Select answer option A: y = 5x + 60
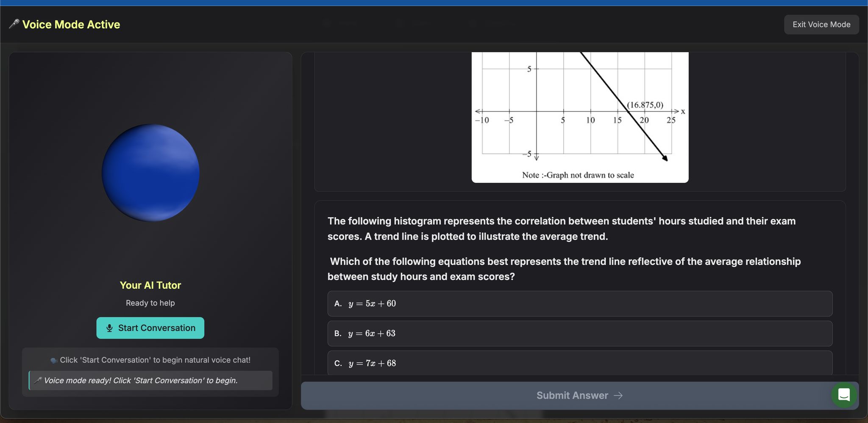868x423 pixels. (579, 303)
